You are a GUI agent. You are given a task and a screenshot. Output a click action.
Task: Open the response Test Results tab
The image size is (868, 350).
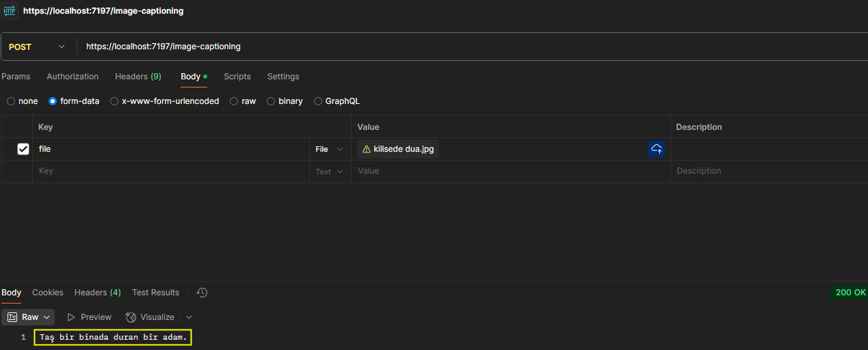(155, 293)
